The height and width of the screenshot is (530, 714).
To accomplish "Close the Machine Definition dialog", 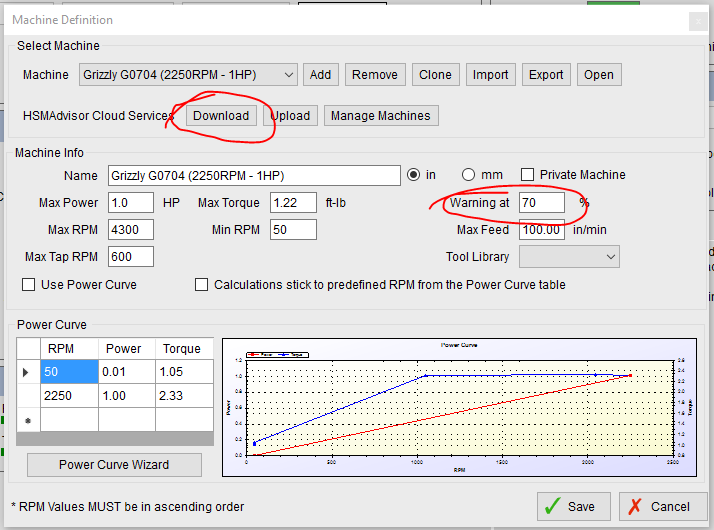I will (x=697, y=20).
